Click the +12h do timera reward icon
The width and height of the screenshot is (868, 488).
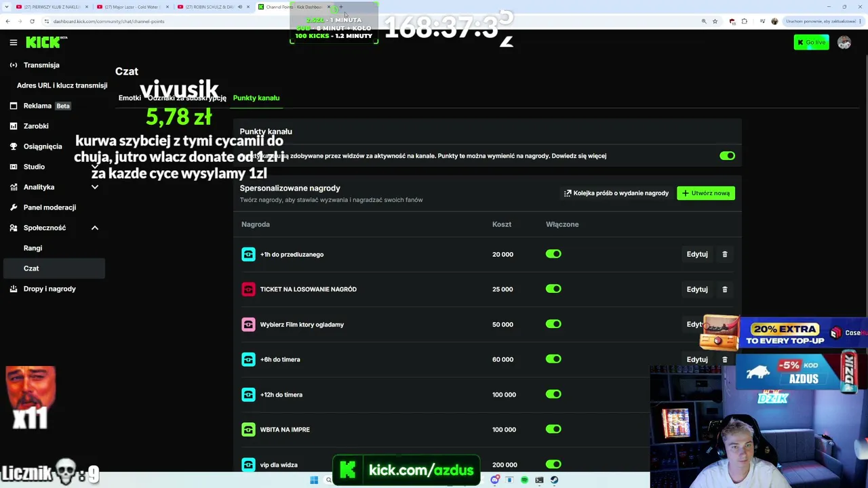click(248, 394)
